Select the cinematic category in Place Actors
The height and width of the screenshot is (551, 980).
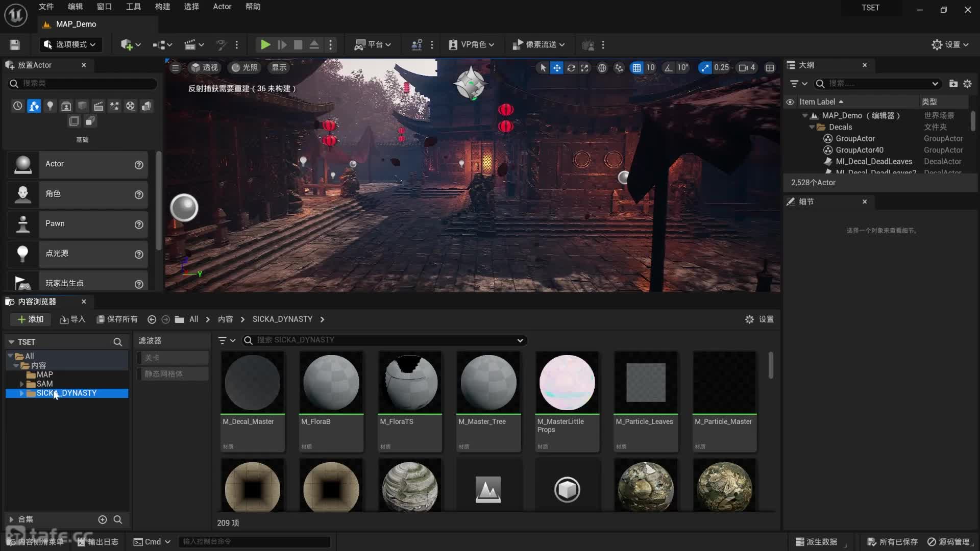[99, 106]
